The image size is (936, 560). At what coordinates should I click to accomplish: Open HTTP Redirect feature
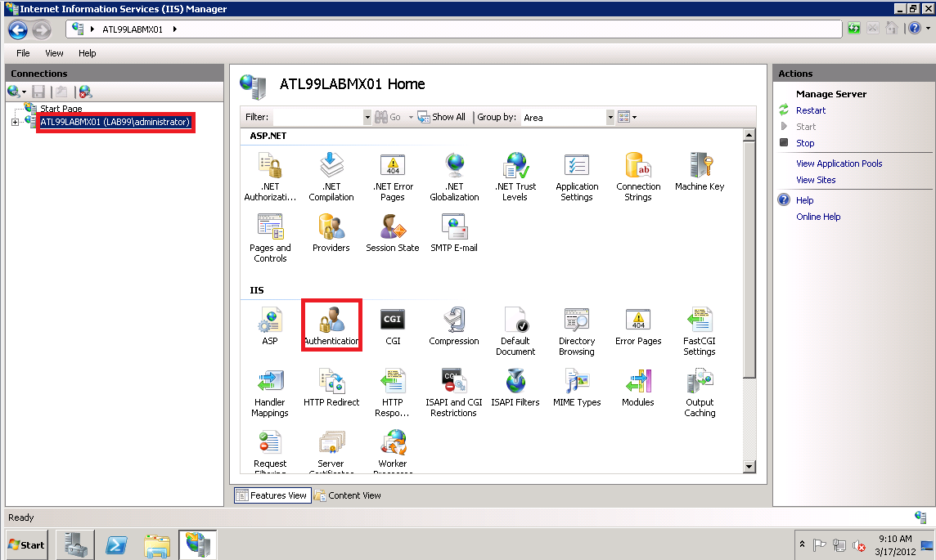(331, 388)
